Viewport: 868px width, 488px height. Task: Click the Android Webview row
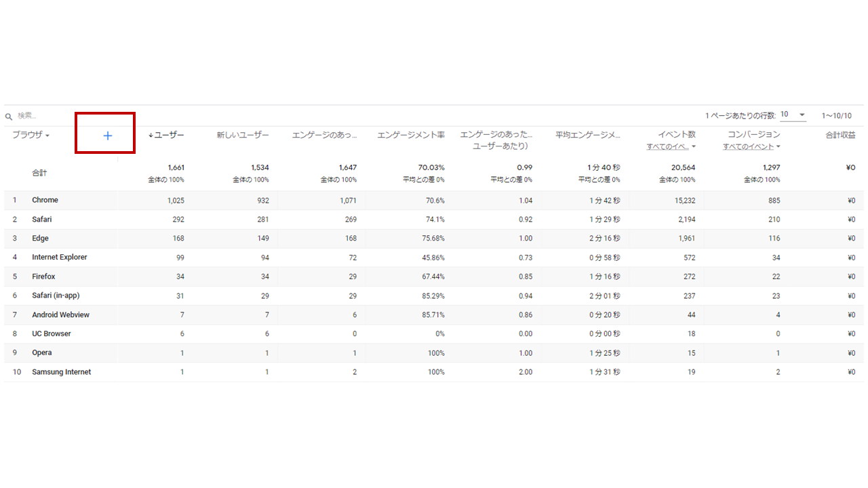pyautogui.click(x=60, y=315)
